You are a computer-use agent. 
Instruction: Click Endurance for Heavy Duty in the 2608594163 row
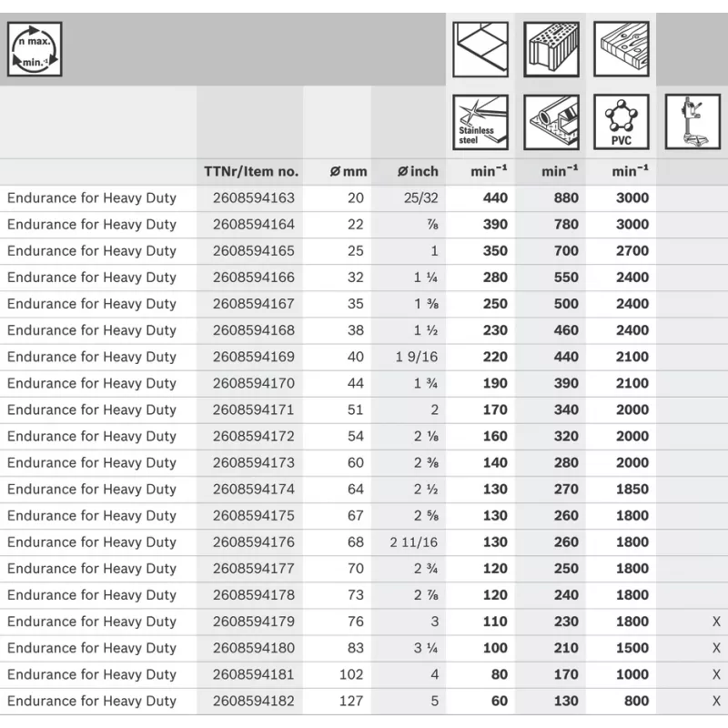click(92, 198)
